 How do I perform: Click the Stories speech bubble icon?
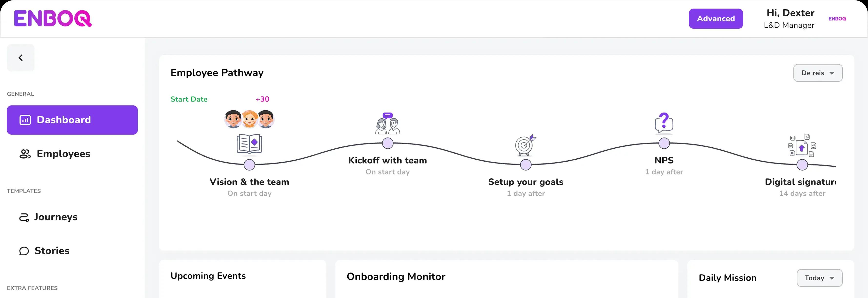pos(24,251)
